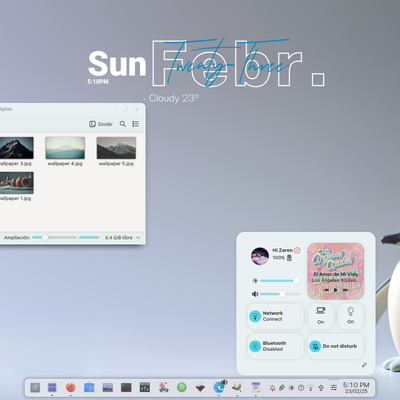Open the application launcher in the dock
The image size is (400, 400).
[35, 387]
